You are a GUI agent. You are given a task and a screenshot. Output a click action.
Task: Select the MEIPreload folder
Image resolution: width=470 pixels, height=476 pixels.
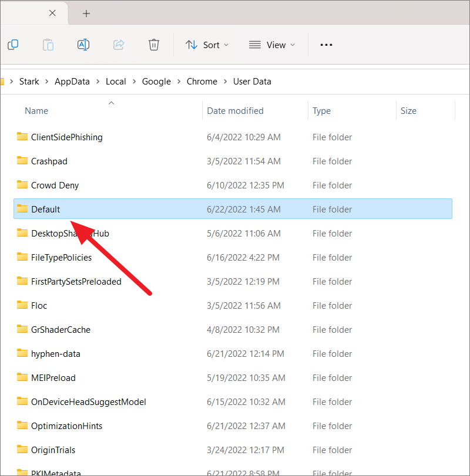pos(233,377)
